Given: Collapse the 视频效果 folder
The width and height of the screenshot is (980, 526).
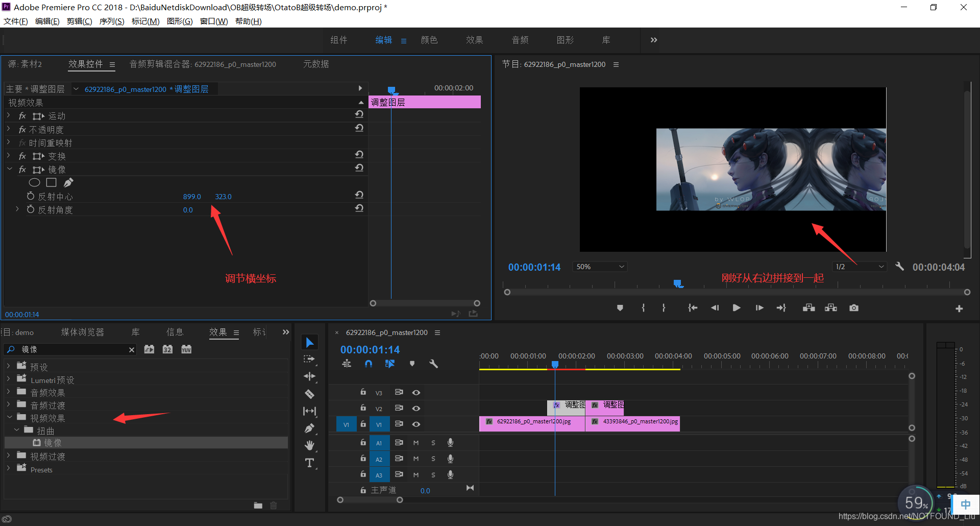Looking at the screenshot, I should pyautogui.click(x=9, y=418).
